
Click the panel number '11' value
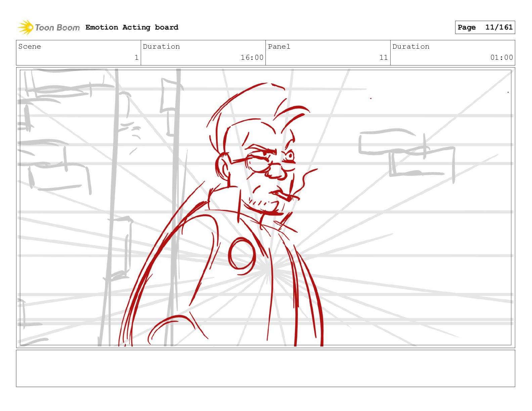point(384,57)
